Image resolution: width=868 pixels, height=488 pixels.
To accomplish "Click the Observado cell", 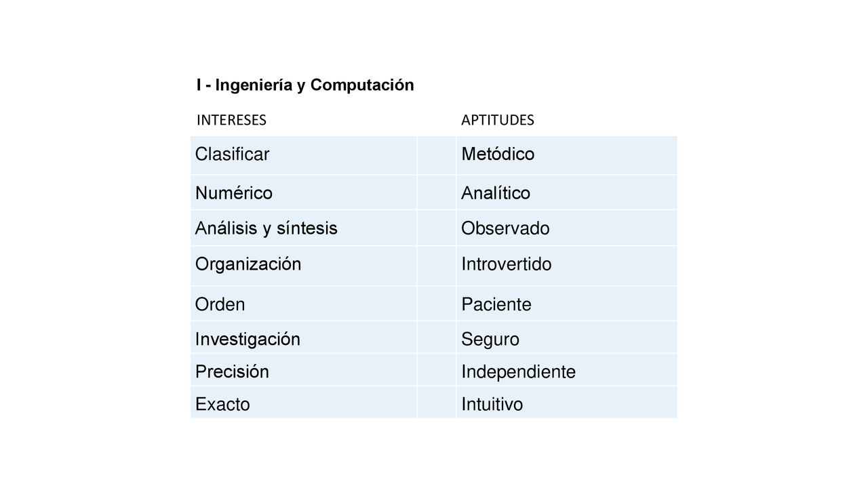I will point(566,228).
